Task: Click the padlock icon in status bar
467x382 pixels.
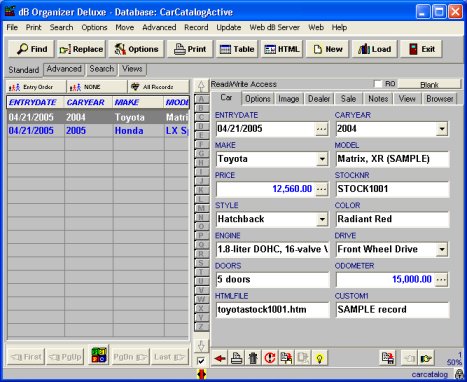Action: (x=459, y=374)
